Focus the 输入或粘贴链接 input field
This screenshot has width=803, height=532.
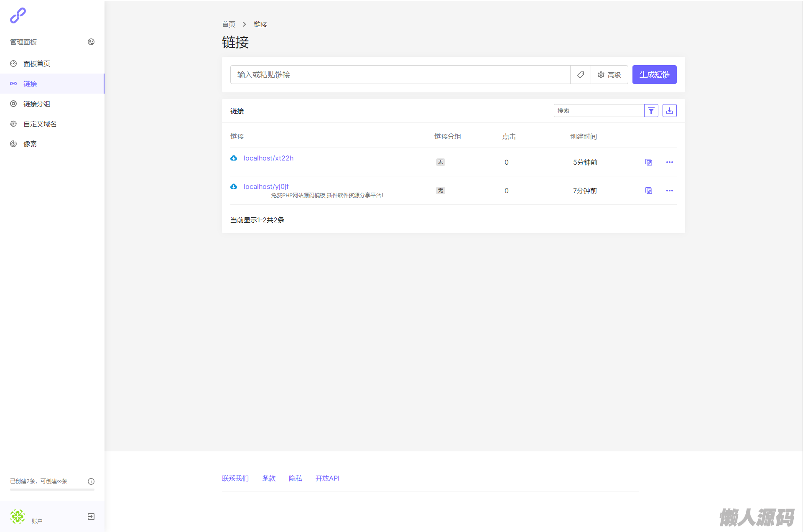coord(400,75)
